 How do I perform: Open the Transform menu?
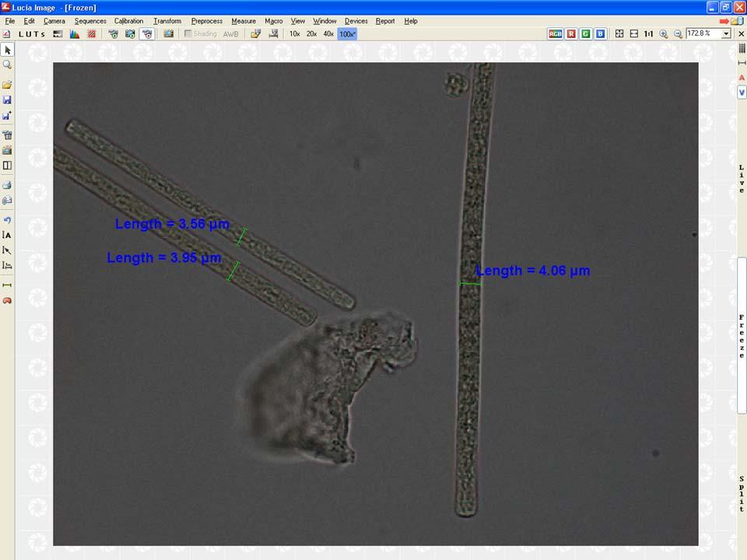167,21
